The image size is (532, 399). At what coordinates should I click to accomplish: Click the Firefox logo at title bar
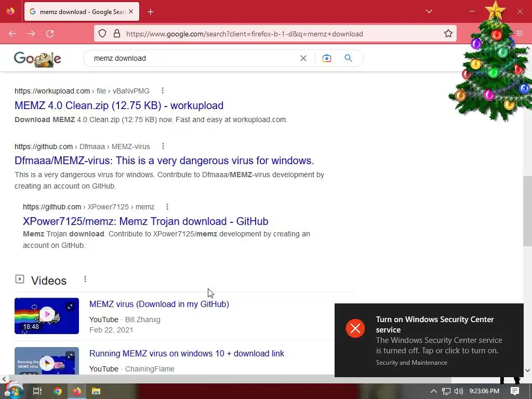click(10, 11)
